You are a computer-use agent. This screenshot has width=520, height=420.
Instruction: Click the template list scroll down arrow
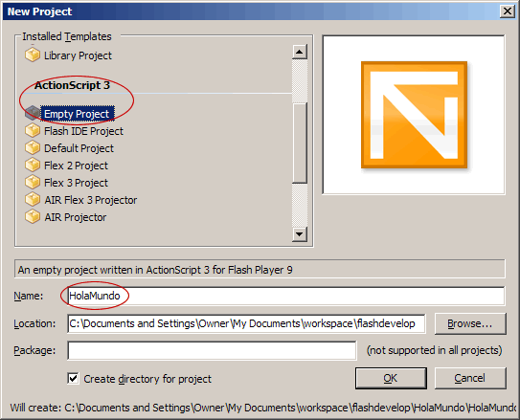click(x=300, y=234)
